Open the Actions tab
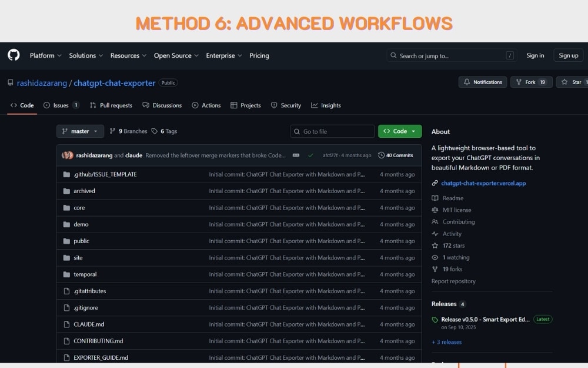 click(x=206, y=105)
